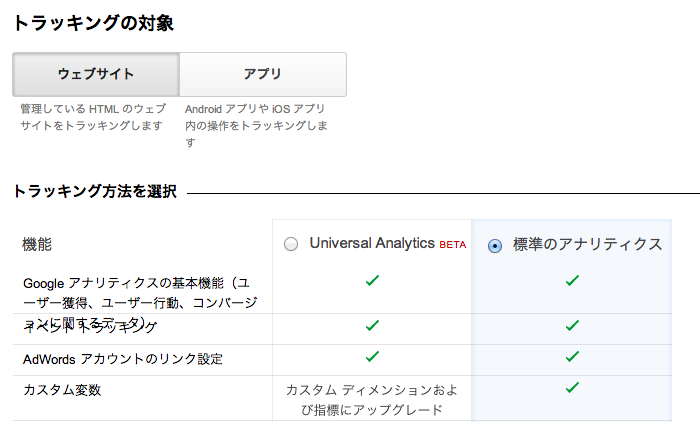700x422 pixels.
Task: Choose the 標準のアナリティクス radio button
Action: click(x=495, y=245)
